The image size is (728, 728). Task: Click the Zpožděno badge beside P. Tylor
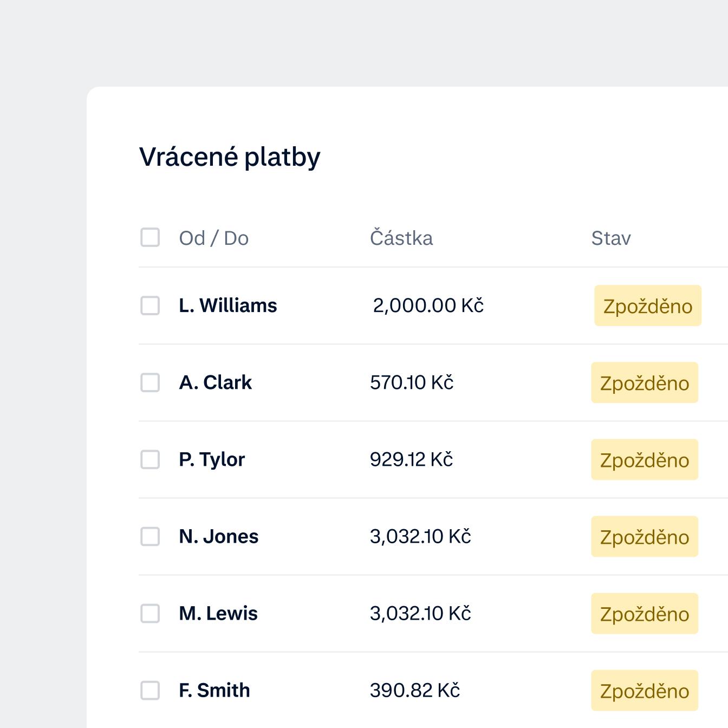(644, 459)
